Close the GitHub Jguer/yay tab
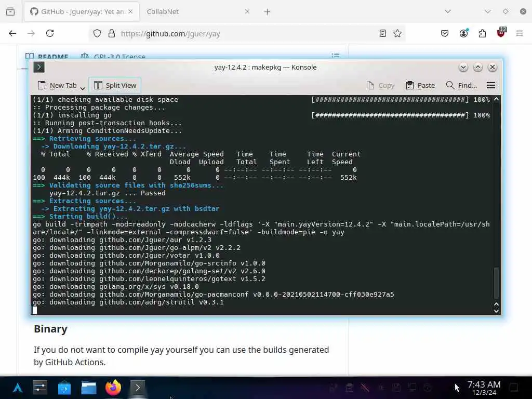The width and height of the screenshot is (532, 399). coord(130,11)
